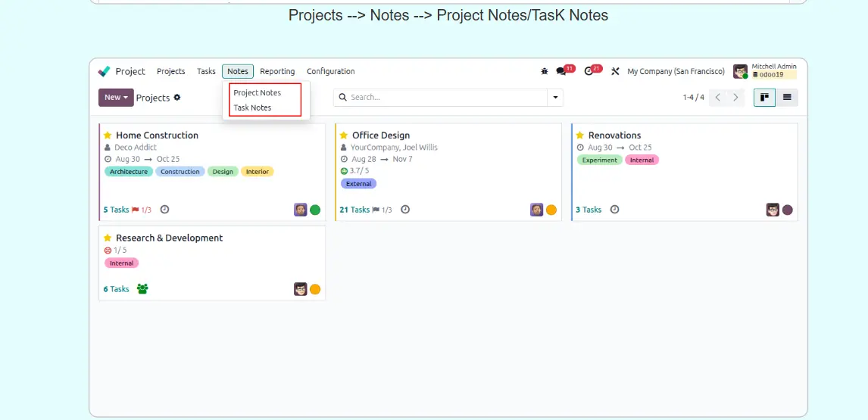This screenshot has height=420, width=868.
Task: Open the 21 Tasks link on Office Design
Action: coord(354,210)
